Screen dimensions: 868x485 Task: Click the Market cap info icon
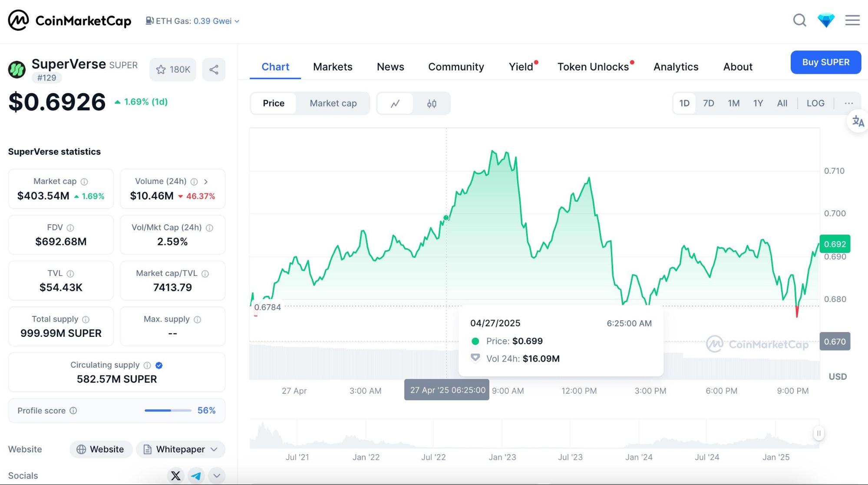point(84,182)
